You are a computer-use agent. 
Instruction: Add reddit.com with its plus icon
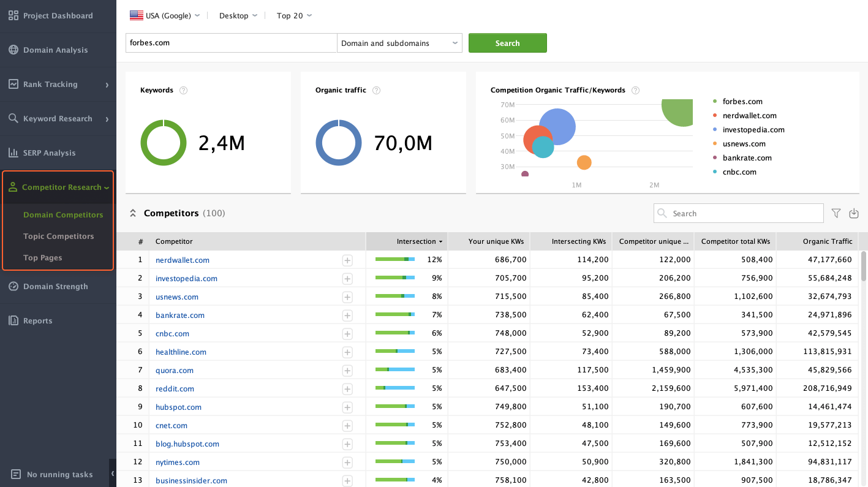click(x=347, y=389)
